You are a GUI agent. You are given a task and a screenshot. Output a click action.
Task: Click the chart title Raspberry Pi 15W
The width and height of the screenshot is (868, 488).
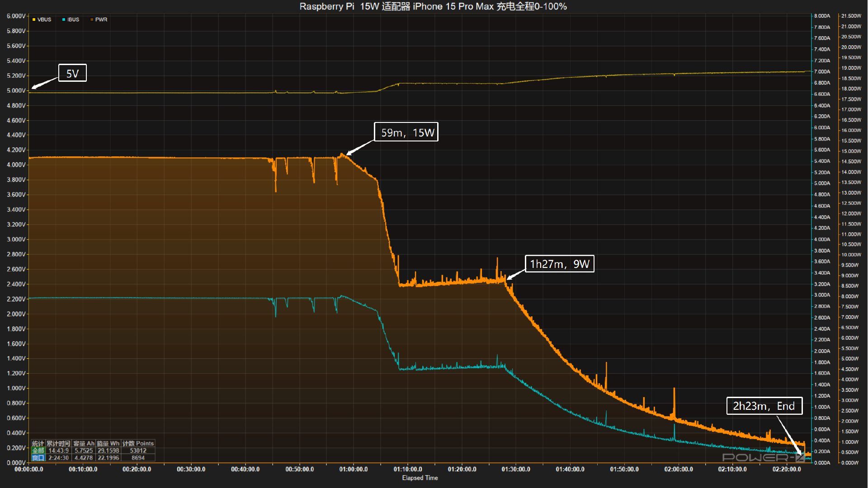pyautogui.click(x=433, y=6)
